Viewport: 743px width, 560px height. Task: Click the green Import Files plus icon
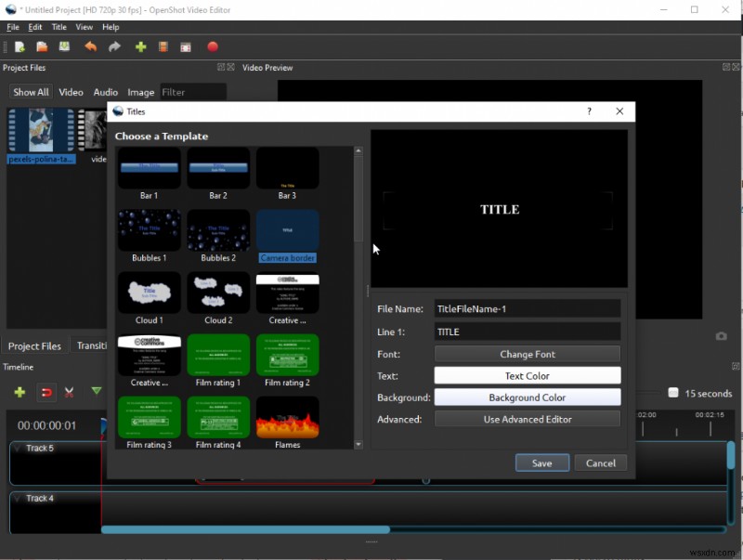pyautogui.click(x=141, y=47)
